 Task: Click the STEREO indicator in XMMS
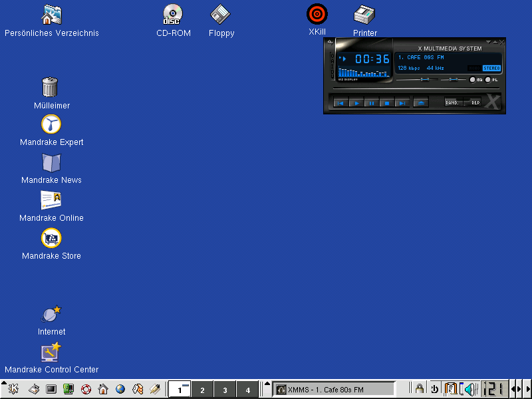[x=491, y=68]
